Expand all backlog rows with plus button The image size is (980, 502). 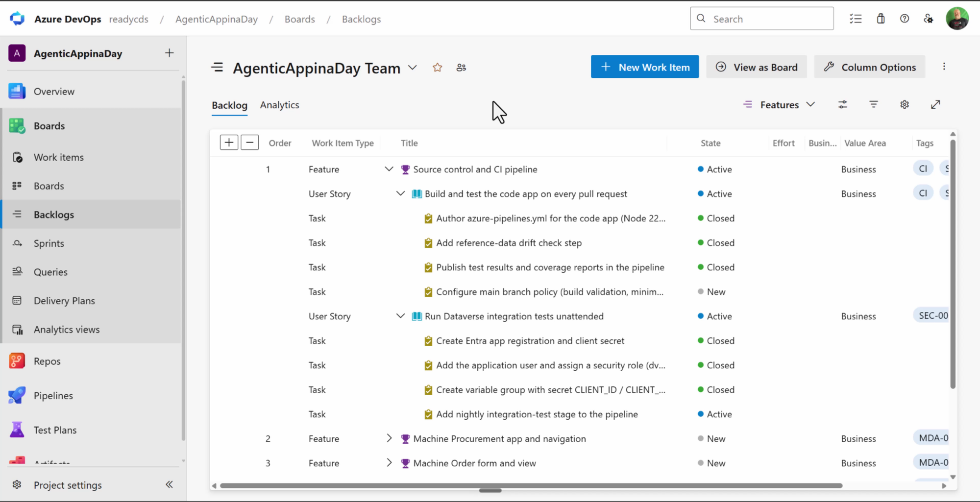[x=229, y=143]
